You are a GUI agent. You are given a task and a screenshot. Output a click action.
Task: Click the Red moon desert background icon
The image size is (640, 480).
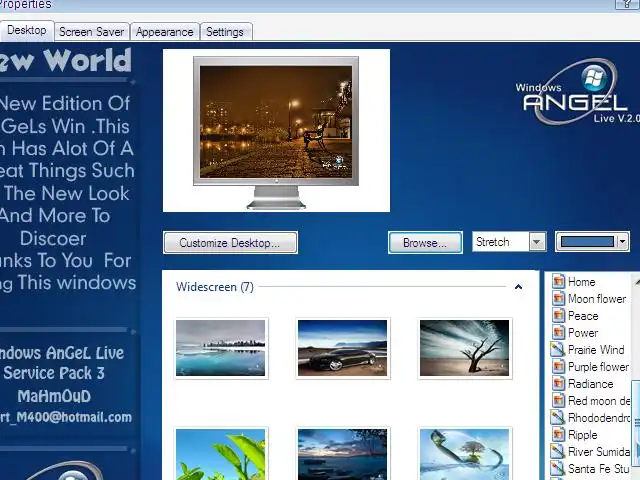click(x=558, y=401)
